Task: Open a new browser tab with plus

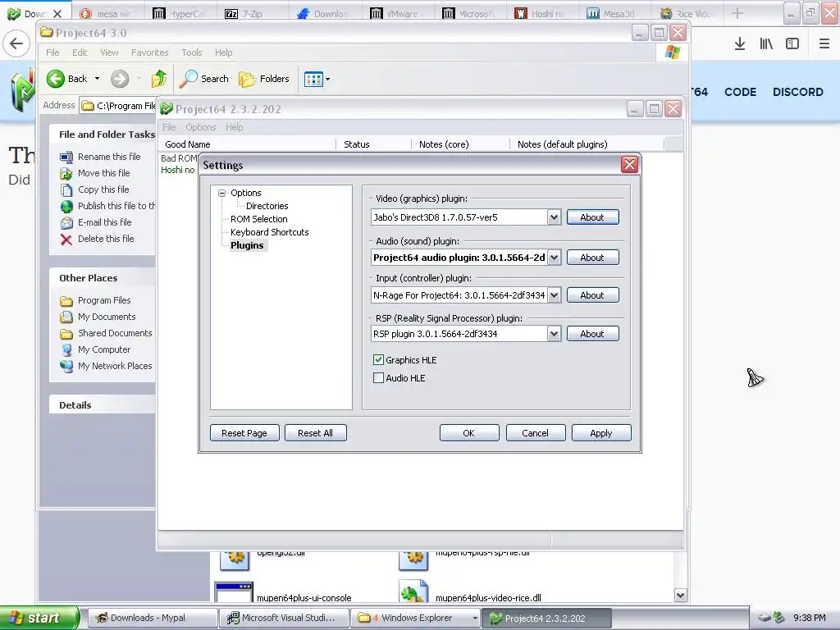Action: (737, 13)
